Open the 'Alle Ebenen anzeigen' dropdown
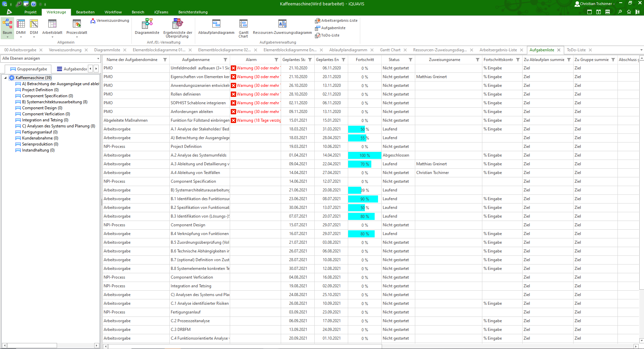644x349 pixels. [98, 59]
